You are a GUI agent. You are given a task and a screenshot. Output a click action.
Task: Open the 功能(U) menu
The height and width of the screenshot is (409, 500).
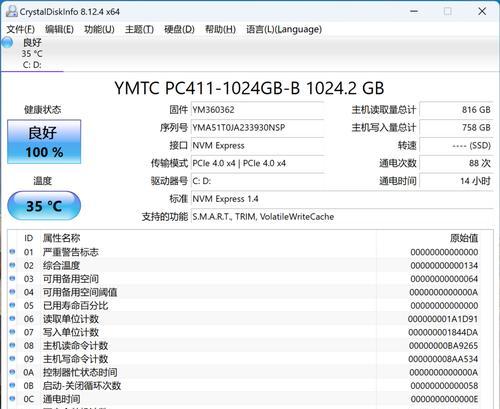[99, 29]
